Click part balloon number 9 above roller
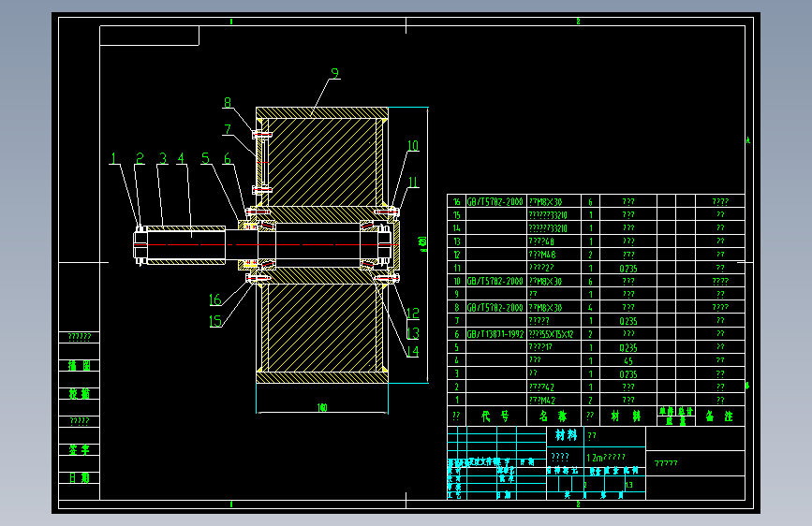The width and height of the screenshot is (812, 526). coord(334,74)
